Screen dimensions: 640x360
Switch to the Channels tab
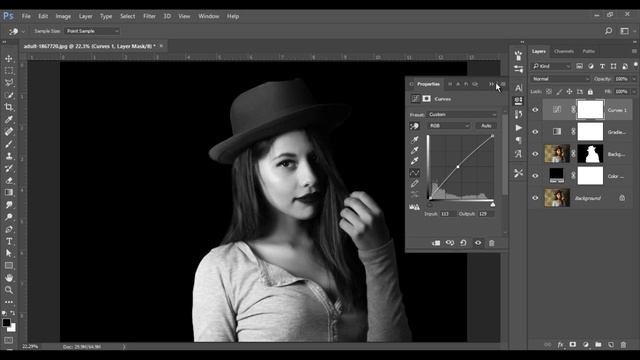click(x=564, y=51)
